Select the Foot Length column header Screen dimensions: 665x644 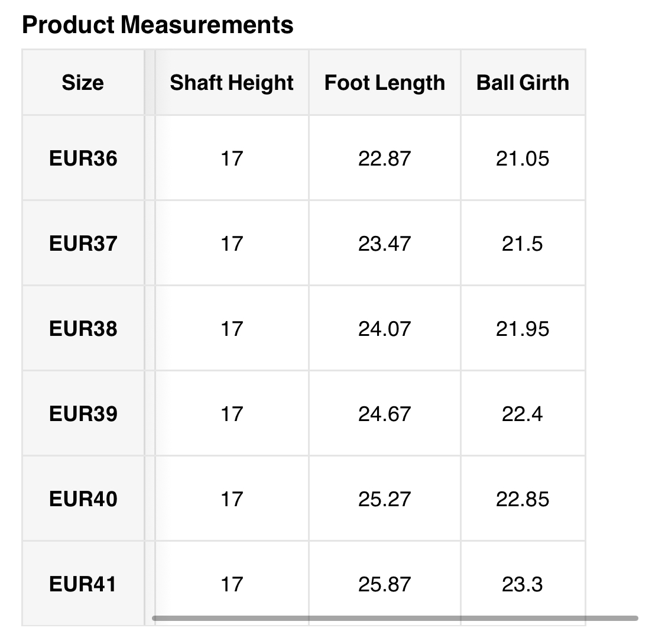click(x=384, y=83)
